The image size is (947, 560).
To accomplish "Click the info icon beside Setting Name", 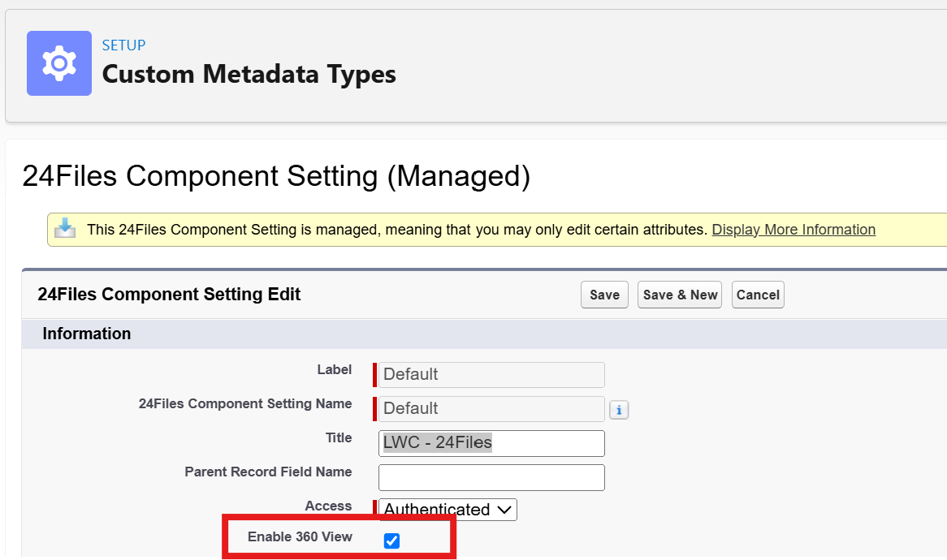I will [618, 410].
